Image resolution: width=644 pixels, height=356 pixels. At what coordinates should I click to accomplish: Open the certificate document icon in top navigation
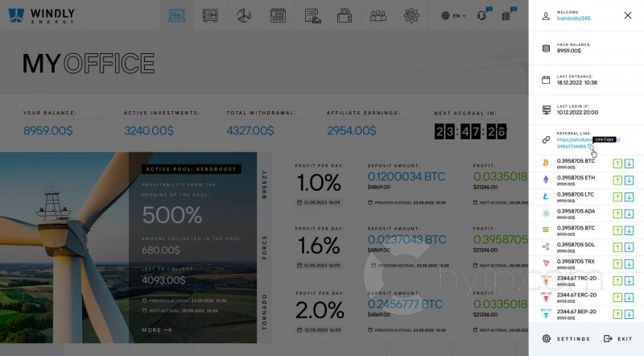coord(312,15)
